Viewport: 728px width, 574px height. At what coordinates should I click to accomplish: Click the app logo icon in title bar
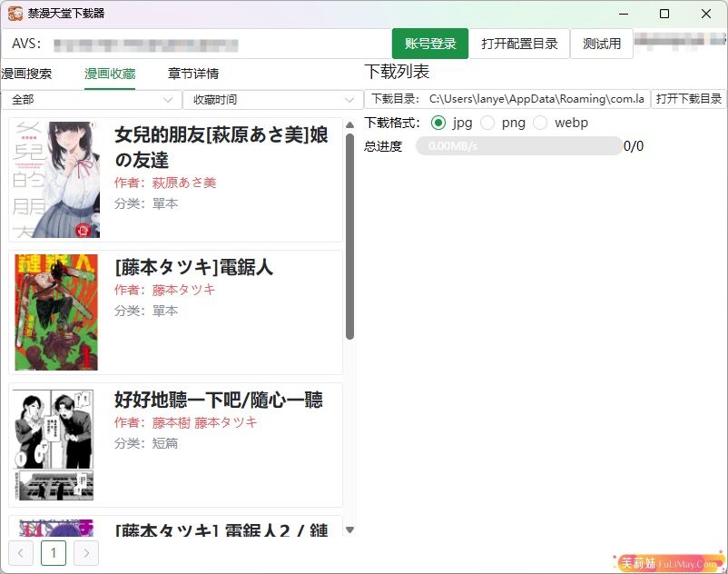pos(15,14)
